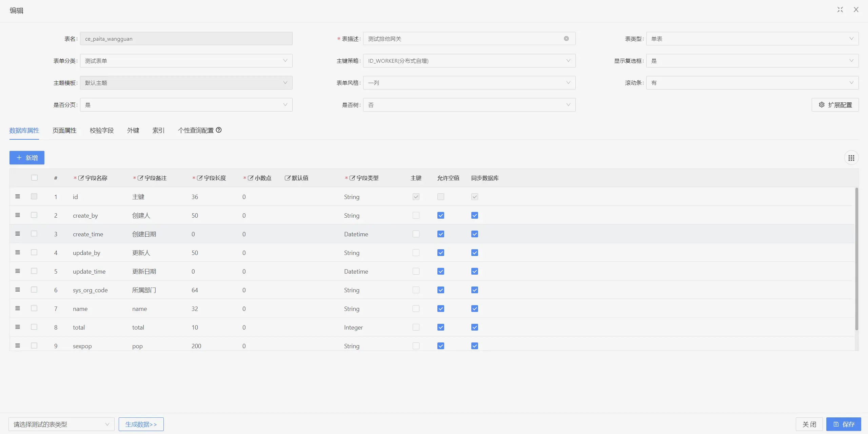This screenshot has height=434, width=868.
Task: Click the 表名 input field
Action: point(186,39)
